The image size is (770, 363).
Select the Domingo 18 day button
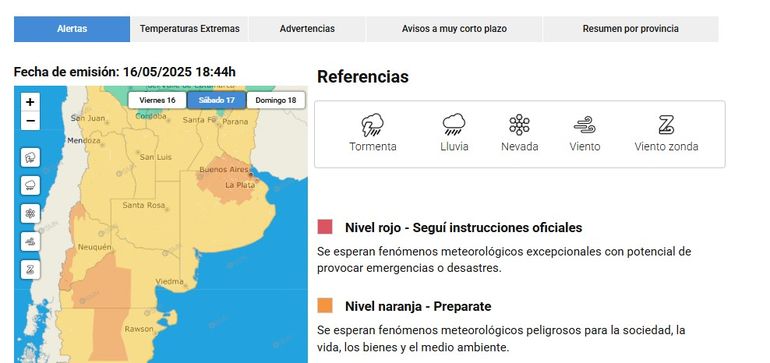(x=275, y=100)
